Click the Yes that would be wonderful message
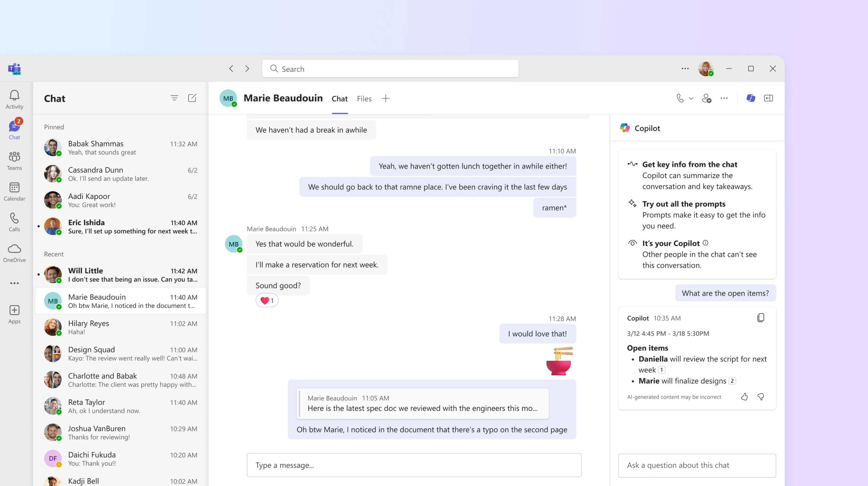This screenshot has height=486, width=868. click(304, 244)
